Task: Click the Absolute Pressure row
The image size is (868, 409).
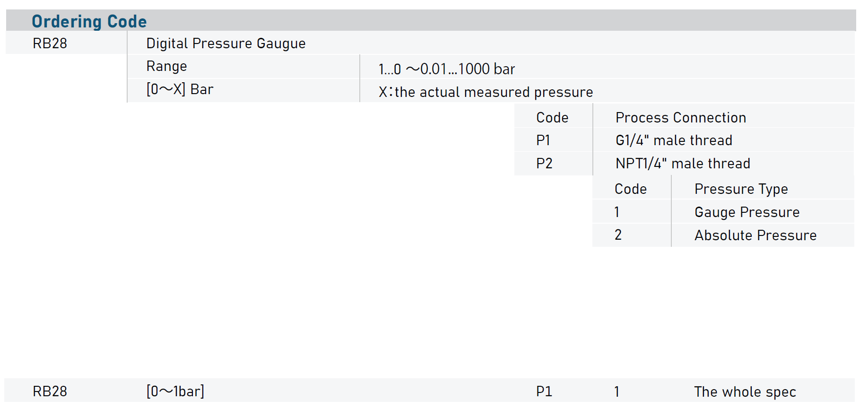Action: point(755,235)
